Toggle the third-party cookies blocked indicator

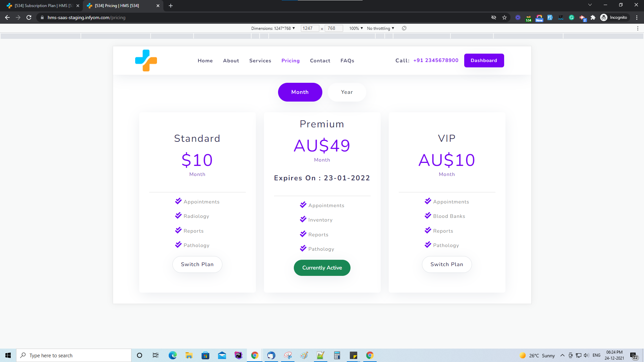pos(493,17)
